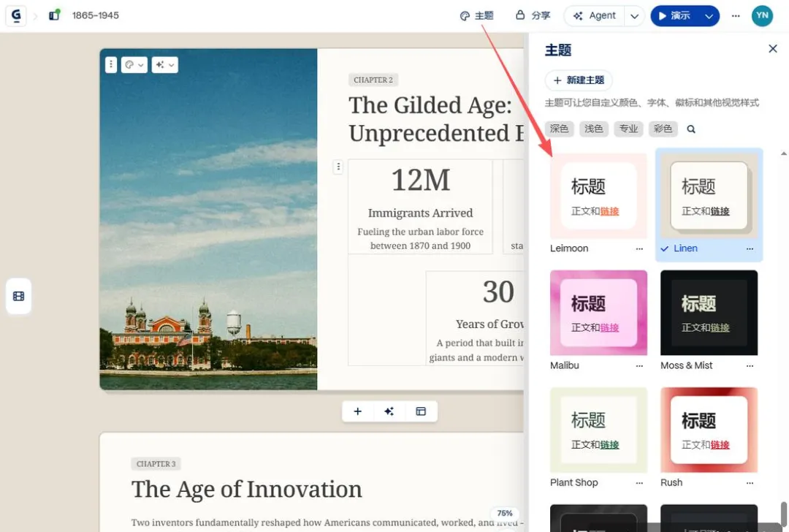
Task: Open the 分享 share menu
Action: point(533,15)
